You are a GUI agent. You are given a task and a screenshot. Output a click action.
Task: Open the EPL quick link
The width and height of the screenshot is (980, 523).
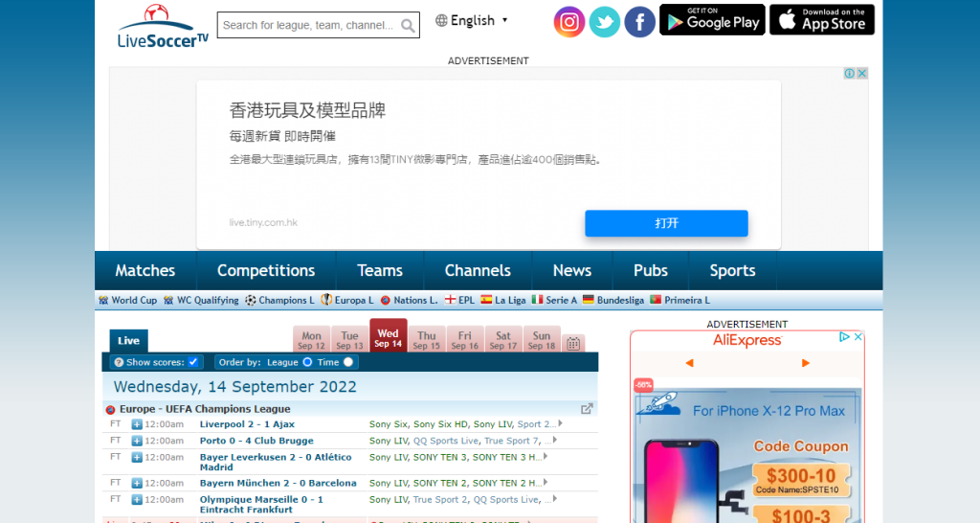point(459,300)
